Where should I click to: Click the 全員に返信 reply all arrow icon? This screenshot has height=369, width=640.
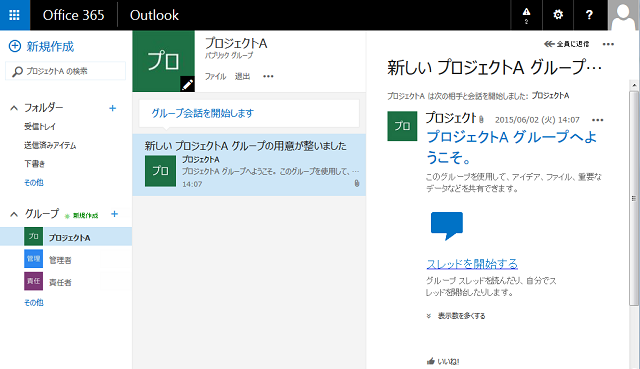coord(549,44)
